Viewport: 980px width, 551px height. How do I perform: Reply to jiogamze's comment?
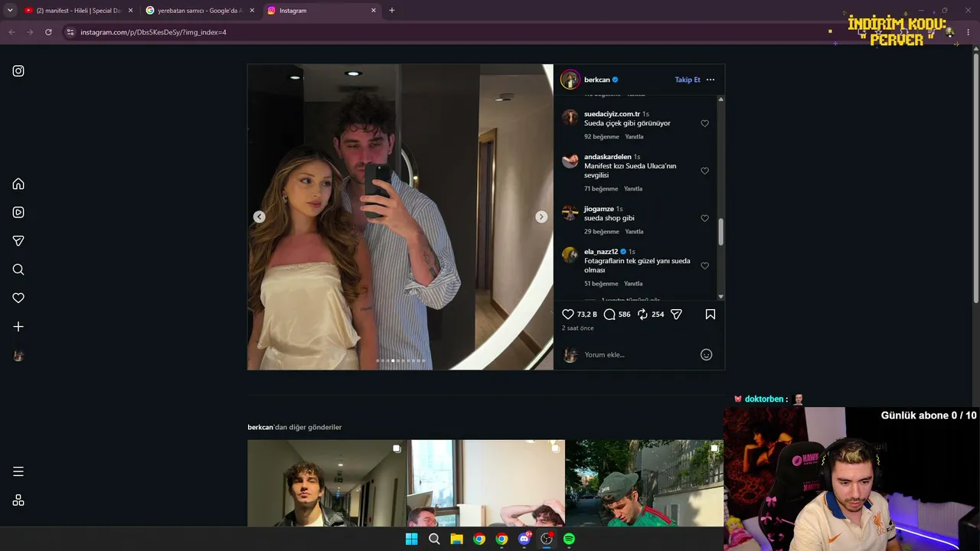tap(634, 232)
